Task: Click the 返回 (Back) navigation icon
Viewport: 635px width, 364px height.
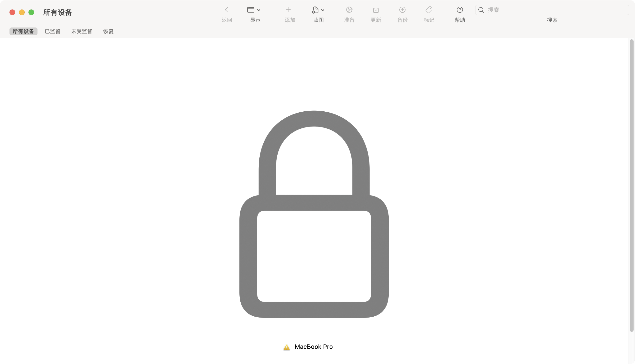Action: pos(226,9)
